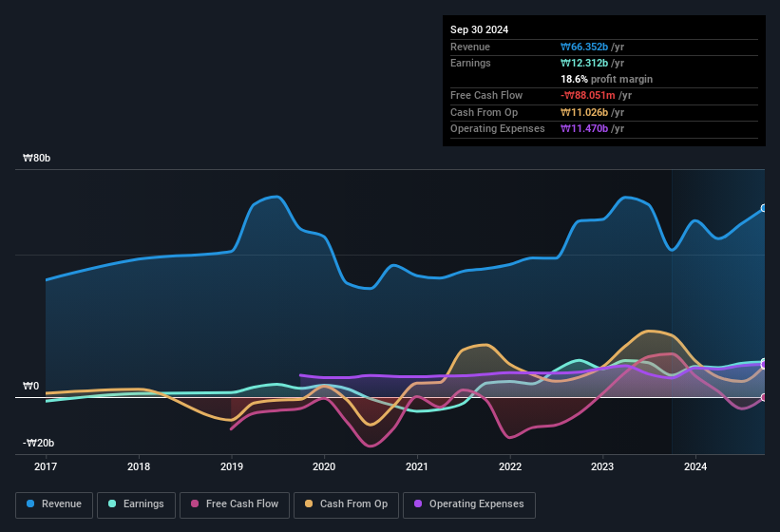
Task: Click the 2021 x-axis label
Action: [417, 466]
